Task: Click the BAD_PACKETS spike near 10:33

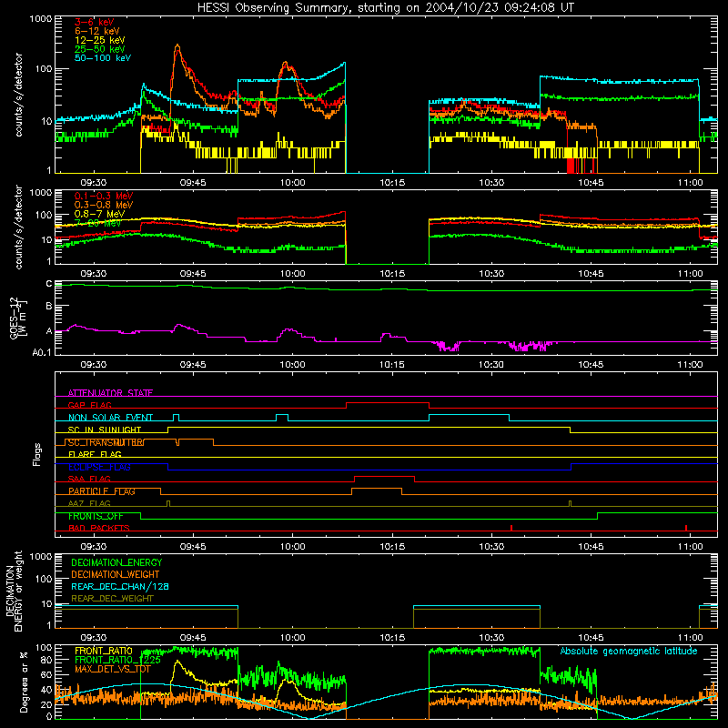Action: coord(511,528)
